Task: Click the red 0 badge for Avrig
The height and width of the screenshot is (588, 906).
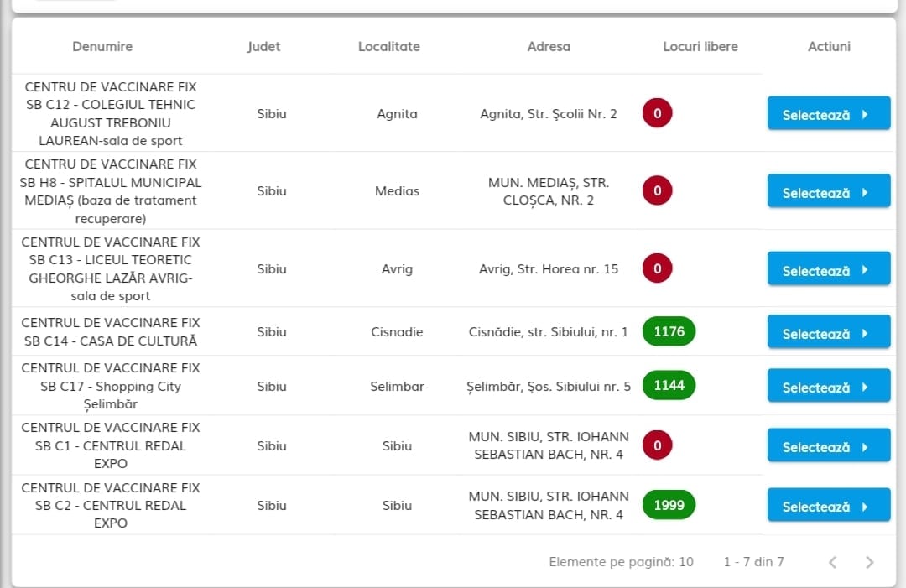Action: (657, 268)
